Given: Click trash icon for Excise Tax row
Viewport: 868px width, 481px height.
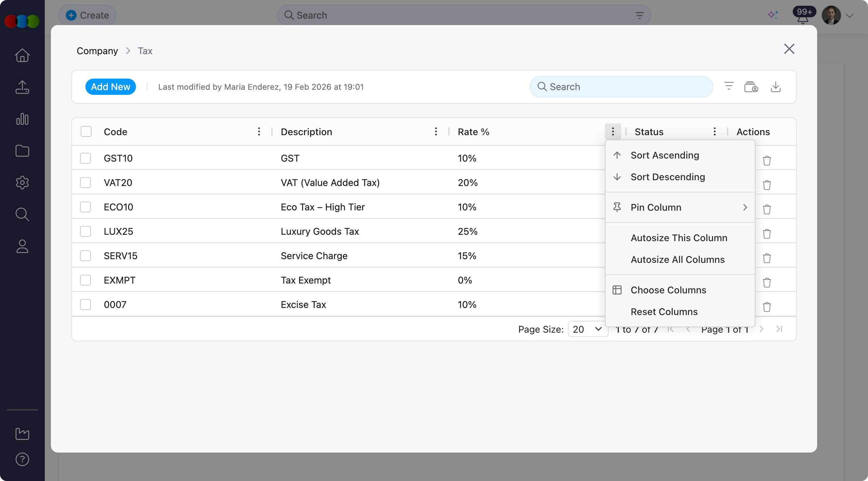Looking at the screenshot, I should [767, 307].
